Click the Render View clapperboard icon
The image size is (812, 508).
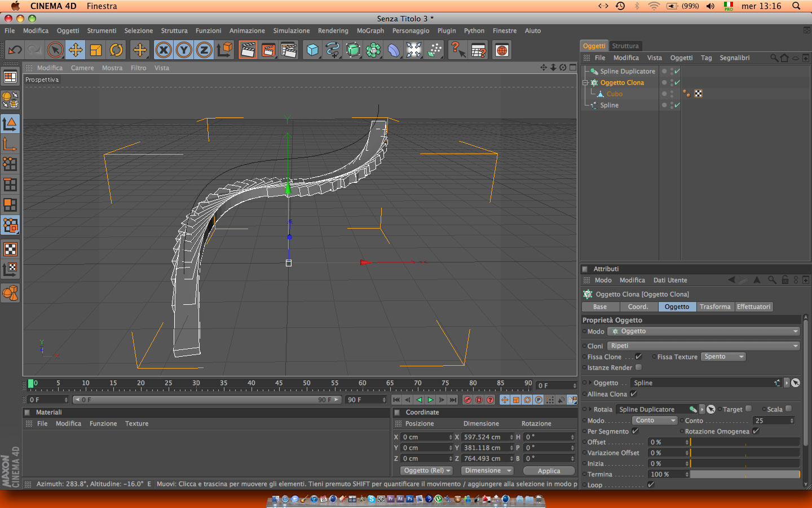(x=248, y=50)
